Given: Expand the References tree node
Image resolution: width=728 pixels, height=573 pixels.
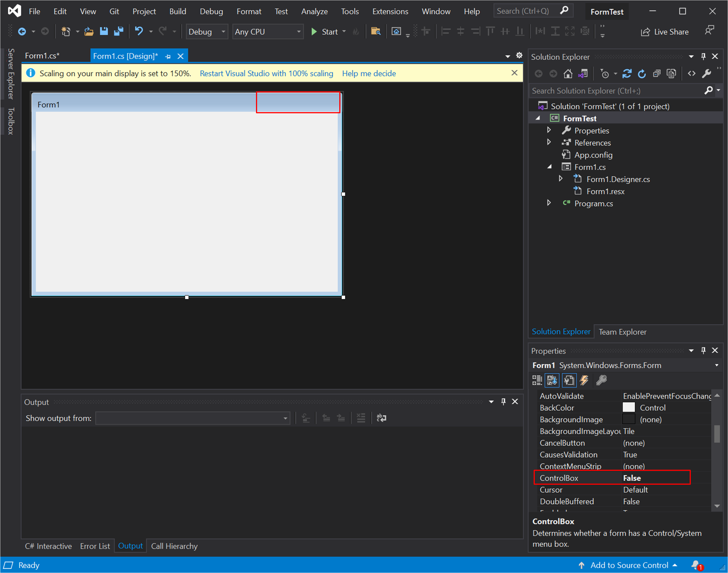Looking at the screenshot, I should pos(549,142).
